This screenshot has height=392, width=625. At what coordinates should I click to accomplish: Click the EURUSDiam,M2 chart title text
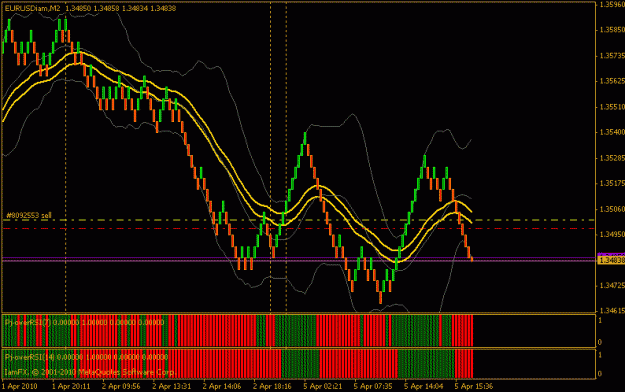[x=32, y=8]
